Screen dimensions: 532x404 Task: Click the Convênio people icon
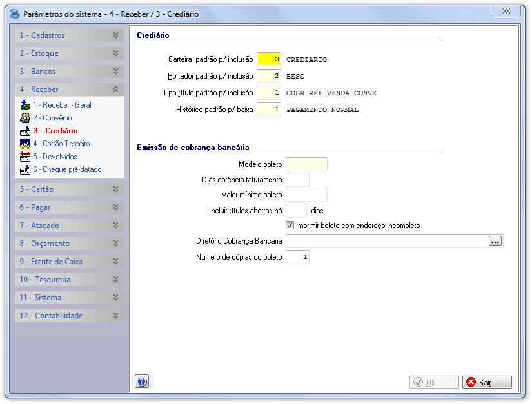(x=25, y=118)
